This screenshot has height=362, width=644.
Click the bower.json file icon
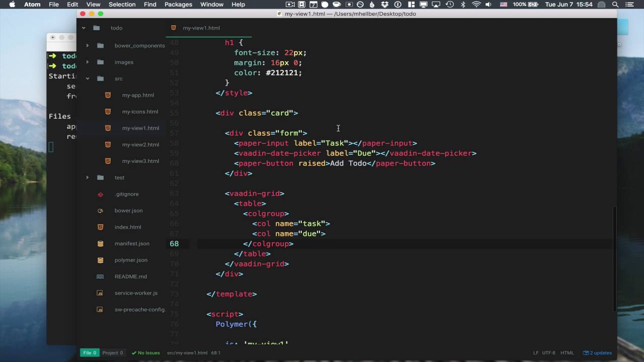point(100,211)
